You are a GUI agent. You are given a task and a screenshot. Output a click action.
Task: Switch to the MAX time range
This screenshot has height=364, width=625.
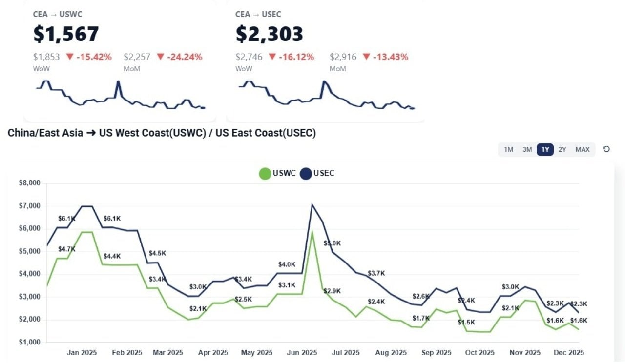(x=582, y=150)
